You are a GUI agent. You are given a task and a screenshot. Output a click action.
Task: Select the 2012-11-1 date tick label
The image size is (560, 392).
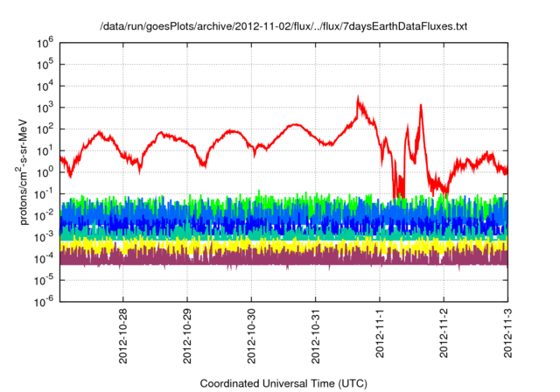click(x=380, y=333)
